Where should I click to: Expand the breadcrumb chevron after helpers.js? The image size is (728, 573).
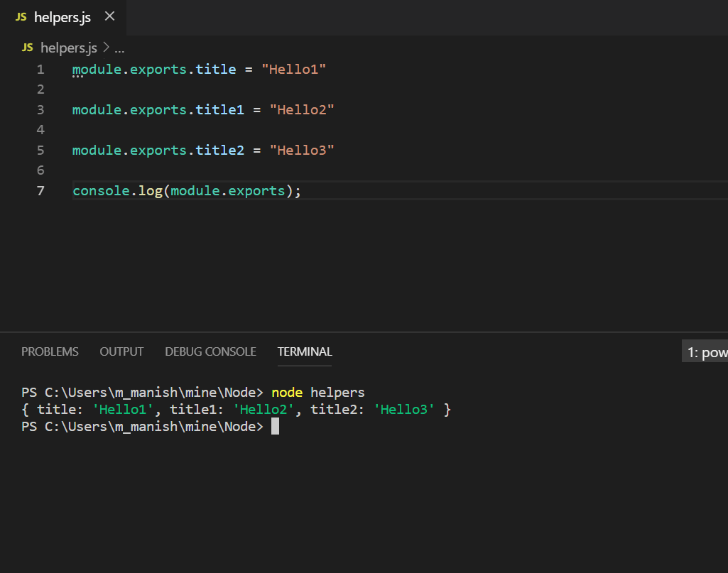(106, 48)
